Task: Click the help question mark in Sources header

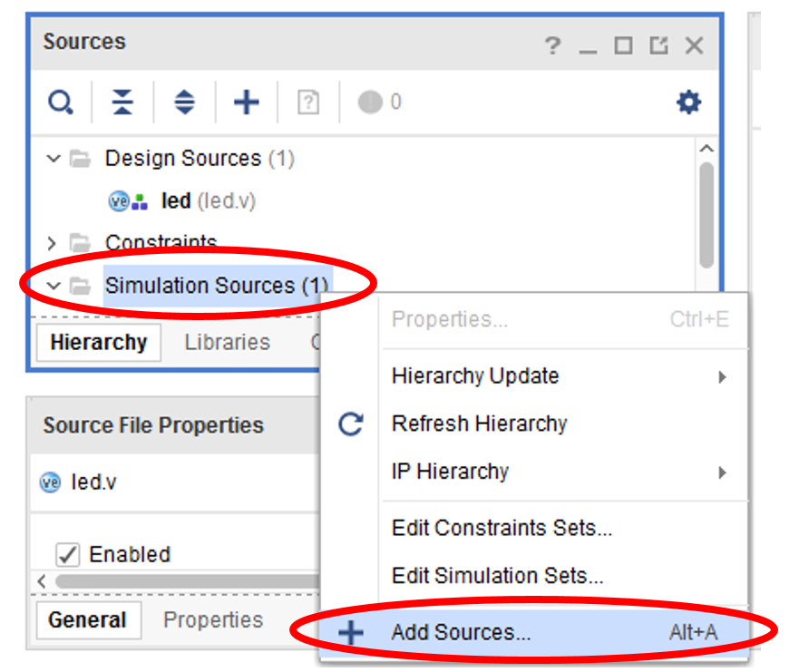Action: pos(552,46)
